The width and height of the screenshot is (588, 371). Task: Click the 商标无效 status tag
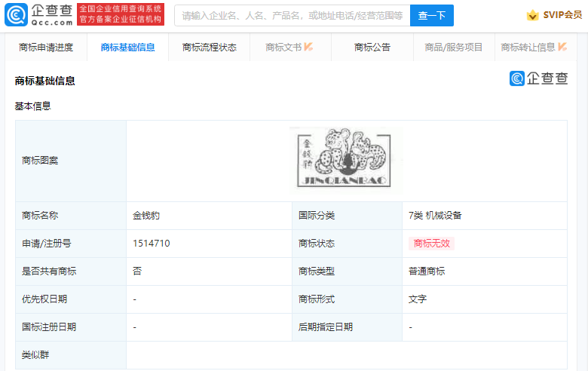pos(431,244)
